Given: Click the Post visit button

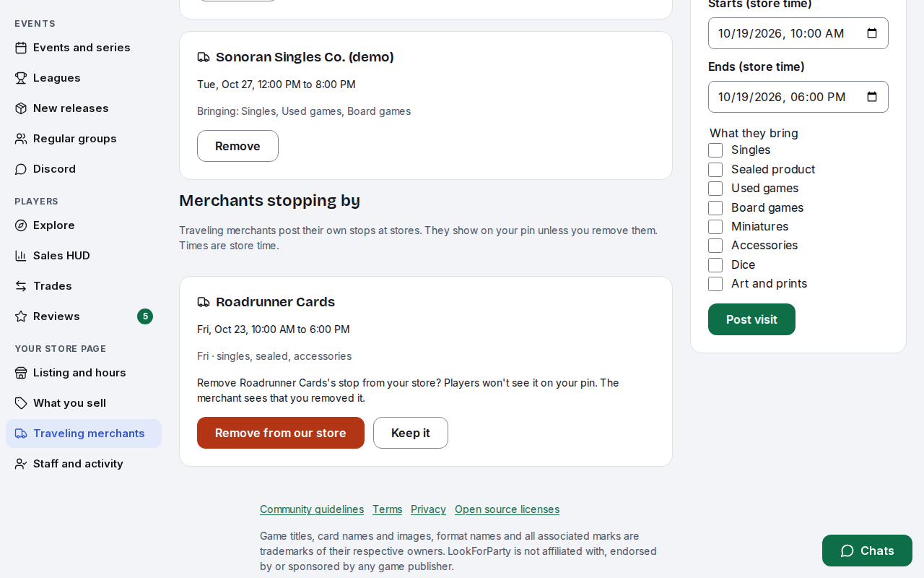Looking at the screenshot, I should pos(751,319).
